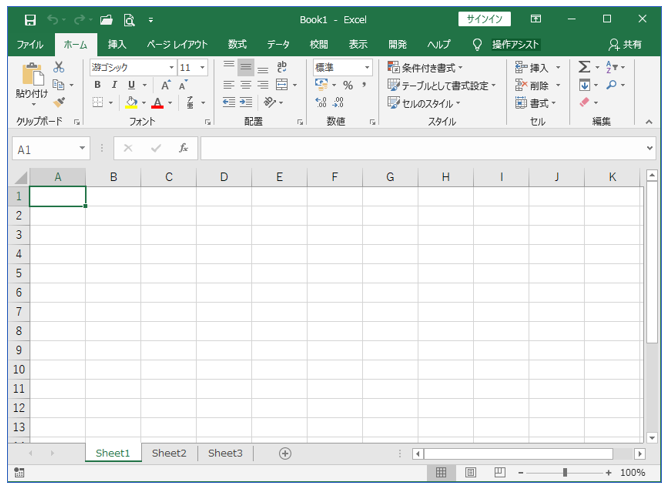Image resolution: width=670 pixels, height=490 pixels.
Task: Open 条件付き書式 conditional formatting menu
Action: click(x=425, y=67)
